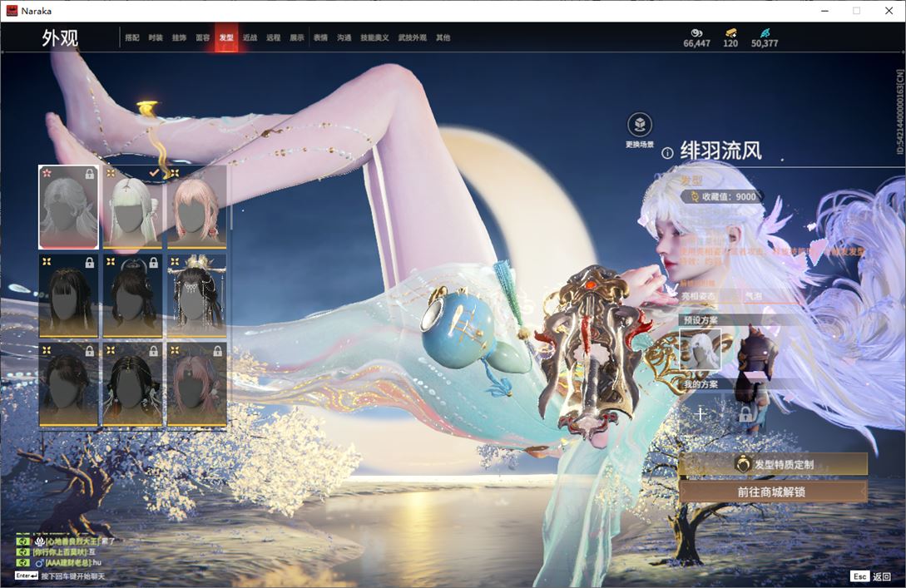Click the teal feather currency icon 50,377

click(765, 33)
